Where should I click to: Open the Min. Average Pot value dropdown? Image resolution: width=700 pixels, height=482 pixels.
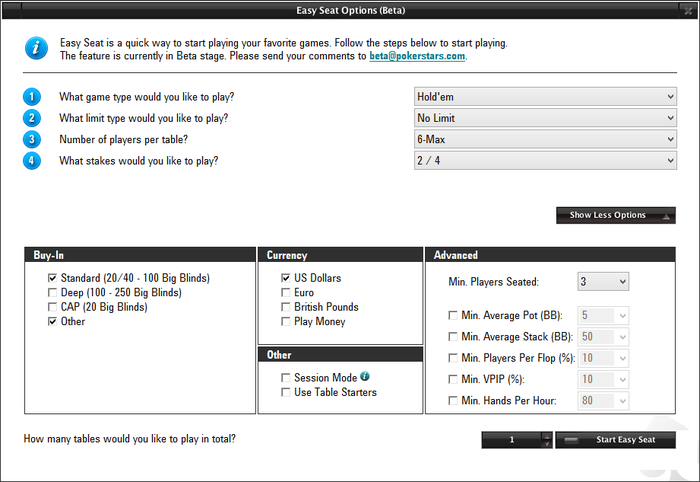tap(603, 316)
